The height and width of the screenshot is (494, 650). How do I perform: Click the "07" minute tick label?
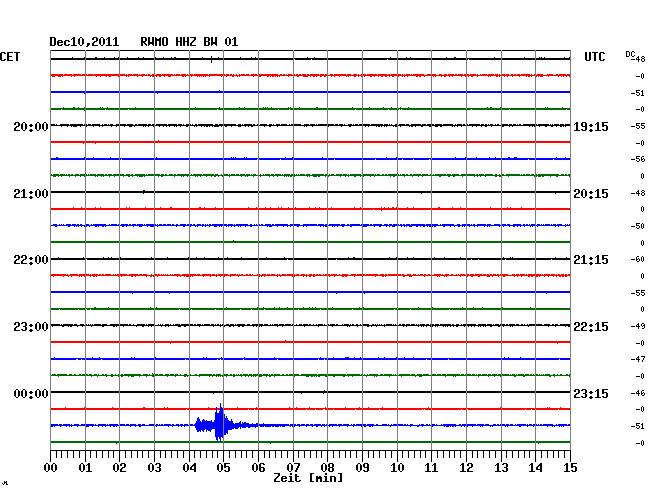coord(293,468)
